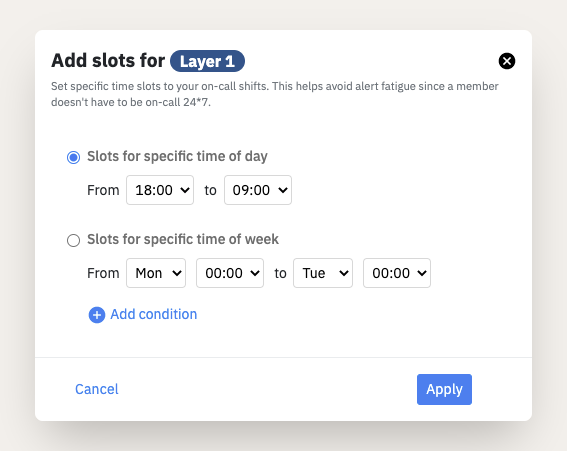
Task: Open the 09:00 end time dropdown
Action: pyautogui.click(x=258, y=190)
